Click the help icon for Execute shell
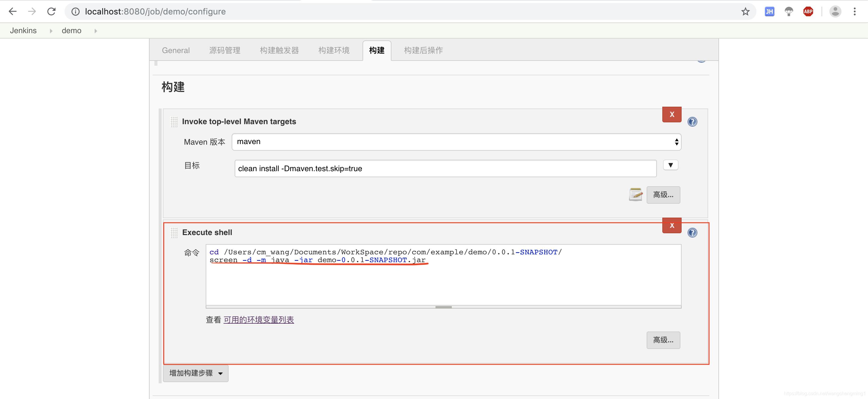This screenshot has width=868, height=399. (x=692, y=233)
